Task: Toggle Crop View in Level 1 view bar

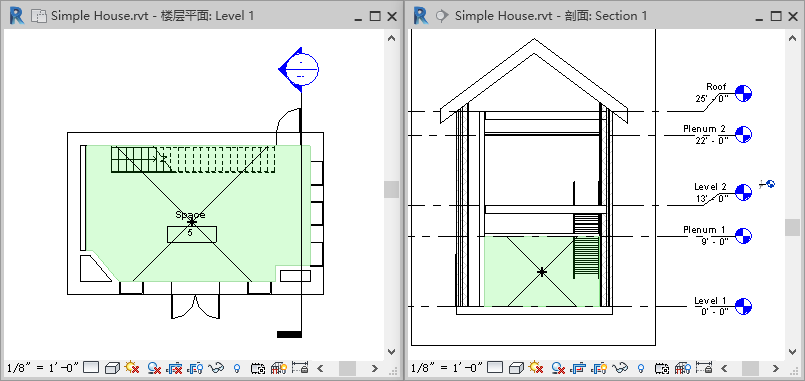Action: (175, 368)
